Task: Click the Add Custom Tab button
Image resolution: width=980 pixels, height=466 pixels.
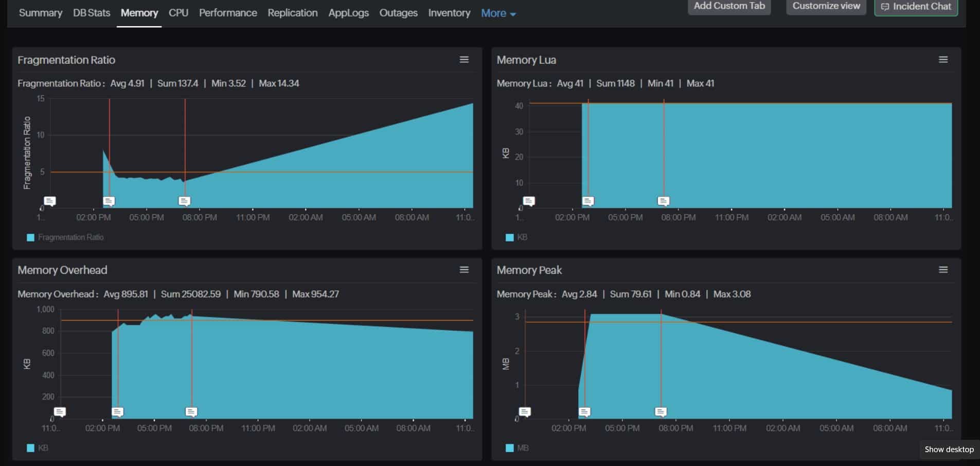Action: click(x=729, y=6)
